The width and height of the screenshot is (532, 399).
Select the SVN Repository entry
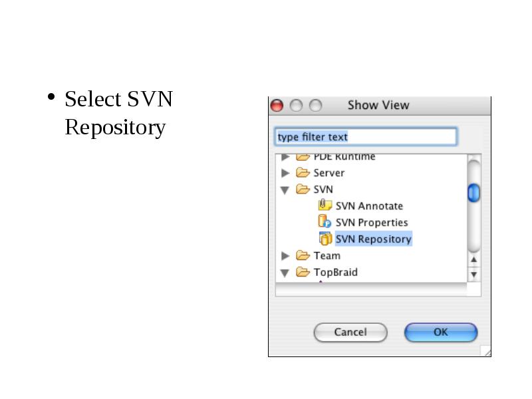pos(373,239)
